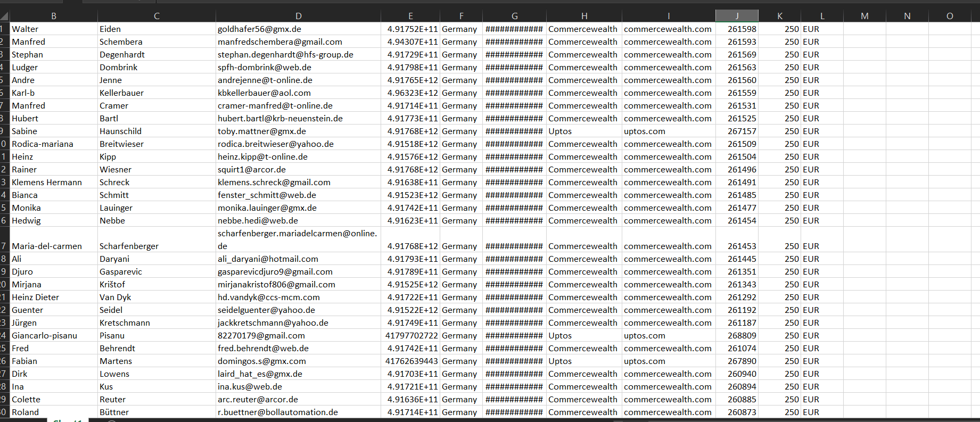Click the cell containing 'Walter'
The height and width of the screenshot is (422, 980).
point(54,29)
